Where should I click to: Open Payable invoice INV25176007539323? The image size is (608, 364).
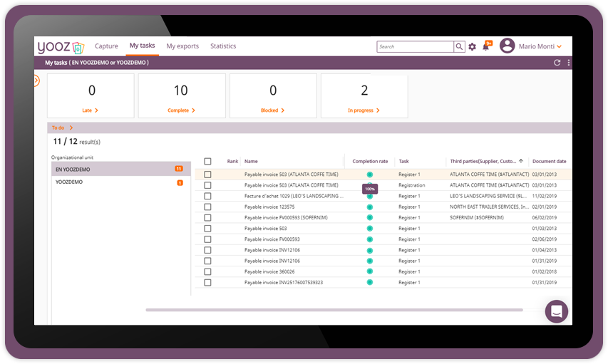[x=284, y=283]
